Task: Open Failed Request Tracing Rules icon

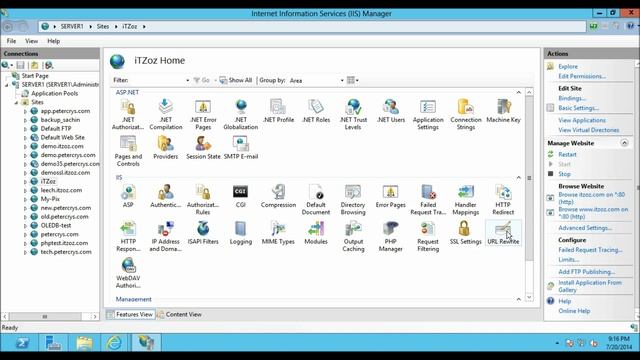Action: [428, 200]
